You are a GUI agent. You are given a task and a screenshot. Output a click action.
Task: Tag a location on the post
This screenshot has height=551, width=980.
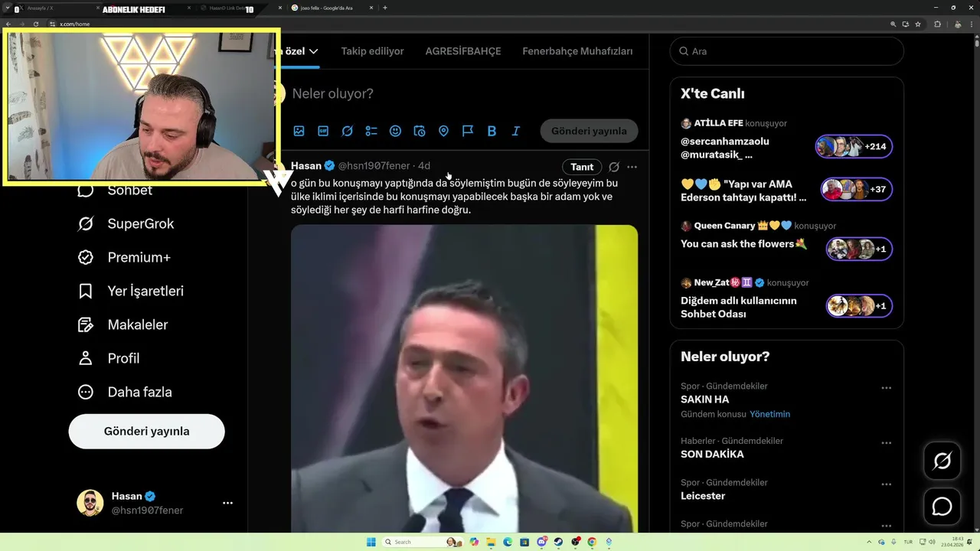click(443, 131)
